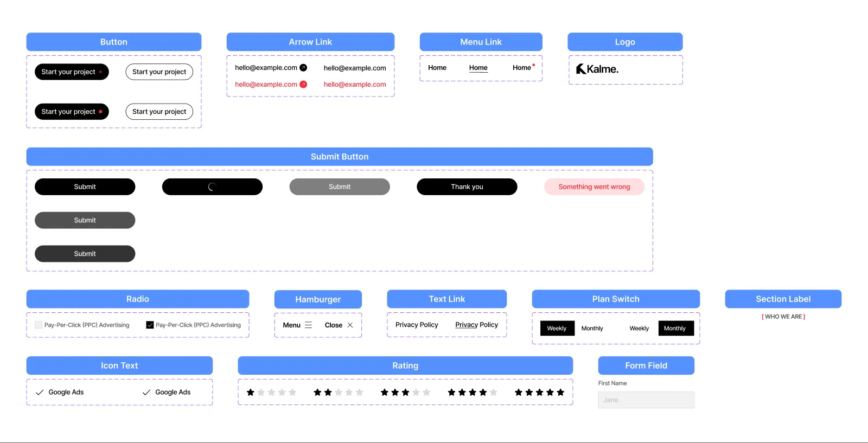Click the arrow icon beside black hello@example.com

(303, 68)
